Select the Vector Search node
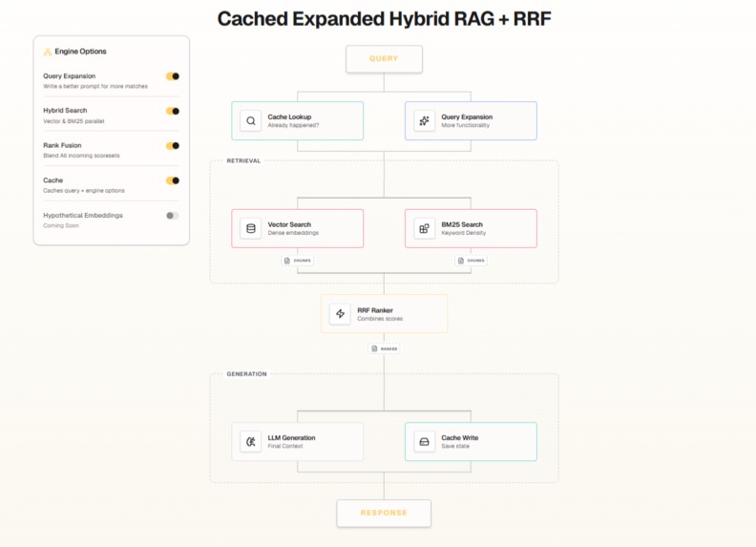756x547 pixels. coord(298,229)
